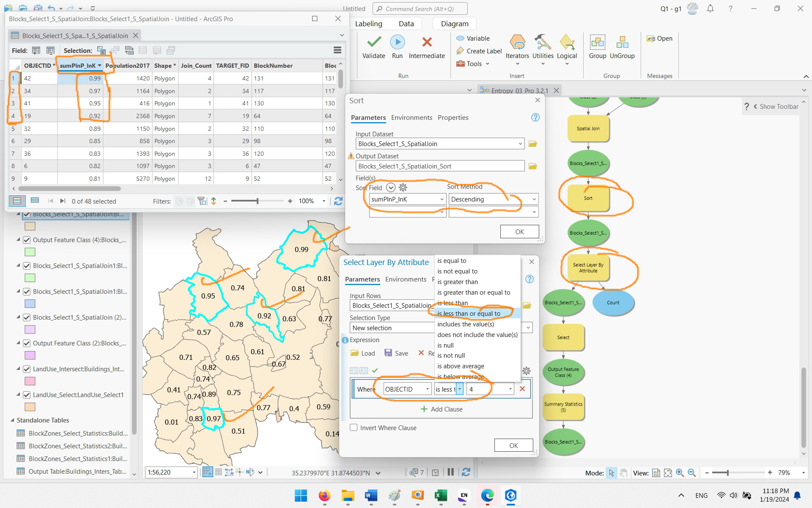Uncheck Blocks_Select1_S_SpatialJoin (2) layer
Image resolution: width=812 pixels, height=508 pixels.
pos(27,317)
